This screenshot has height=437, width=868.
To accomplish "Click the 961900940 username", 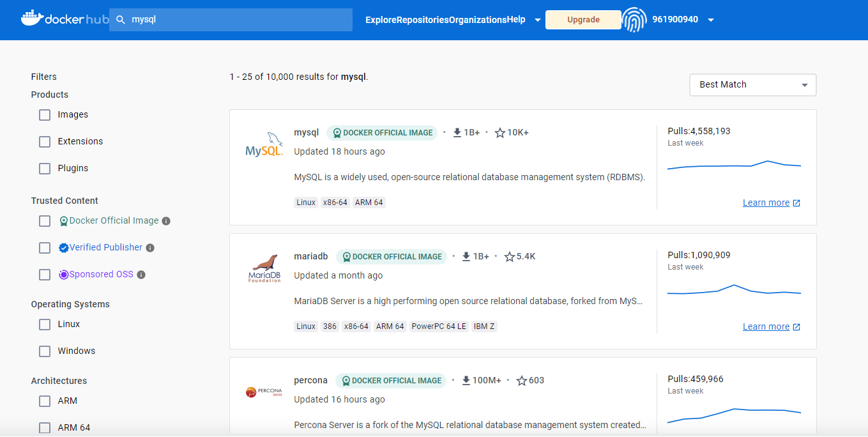I will [675, 20].
